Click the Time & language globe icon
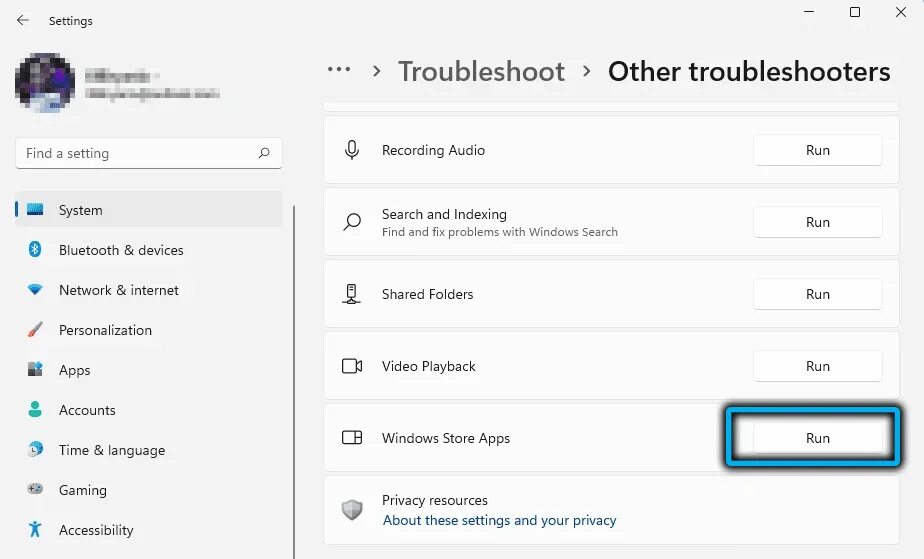924x559 pixels. (35, 450)
